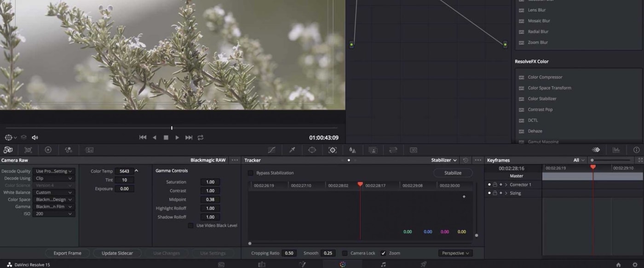Open the Tracker palette icon
Viewport: 644px width, 268px height.
pos(332,150)
